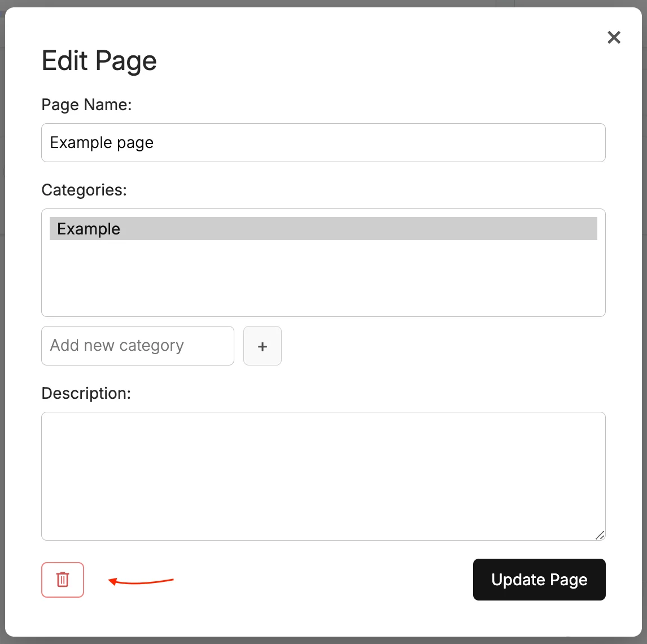Click the Update Page button
Image resolution: width=647 pixels, height=644 pixels.
539,580
